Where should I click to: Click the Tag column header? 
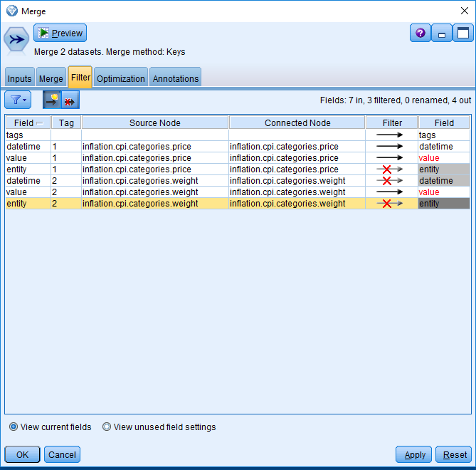click(66, 122)
